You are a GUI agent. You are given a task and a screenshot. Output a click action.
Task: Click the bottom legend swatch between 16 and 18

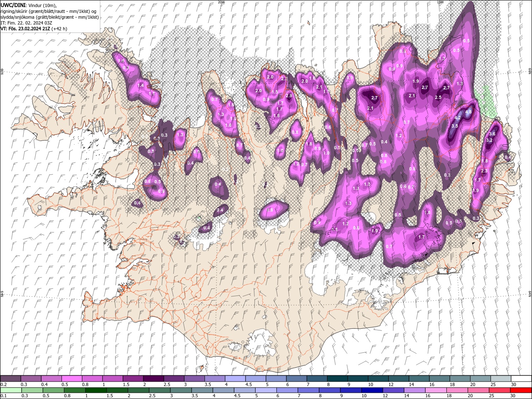(x=436, y=390)
